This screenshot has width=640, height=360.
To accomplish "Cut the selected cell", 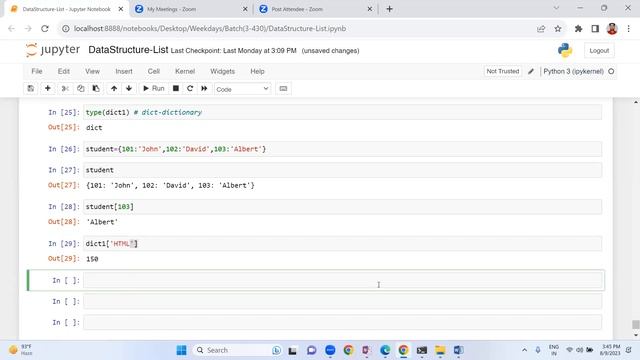I will tap(65, 89).
